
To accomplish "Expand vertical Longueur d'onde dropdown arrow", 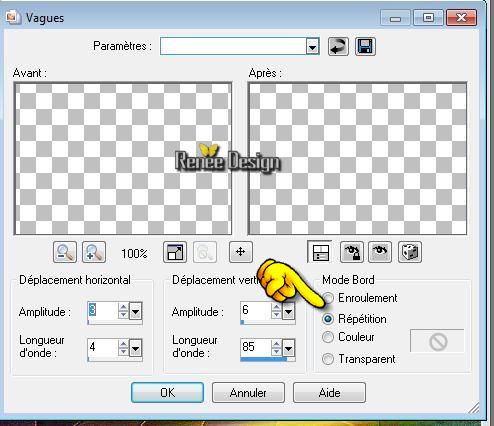I will 288,349.
